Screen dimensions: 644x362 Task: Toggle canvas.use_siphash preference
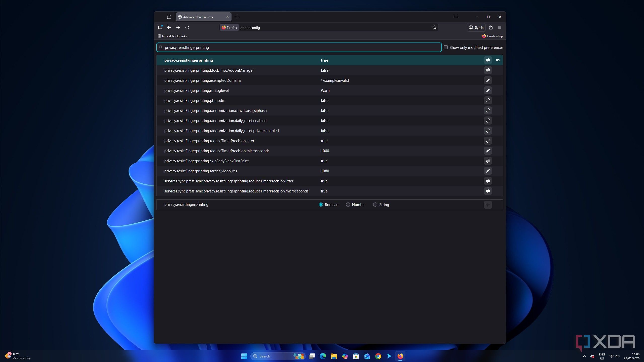click(x=488, y=110)
